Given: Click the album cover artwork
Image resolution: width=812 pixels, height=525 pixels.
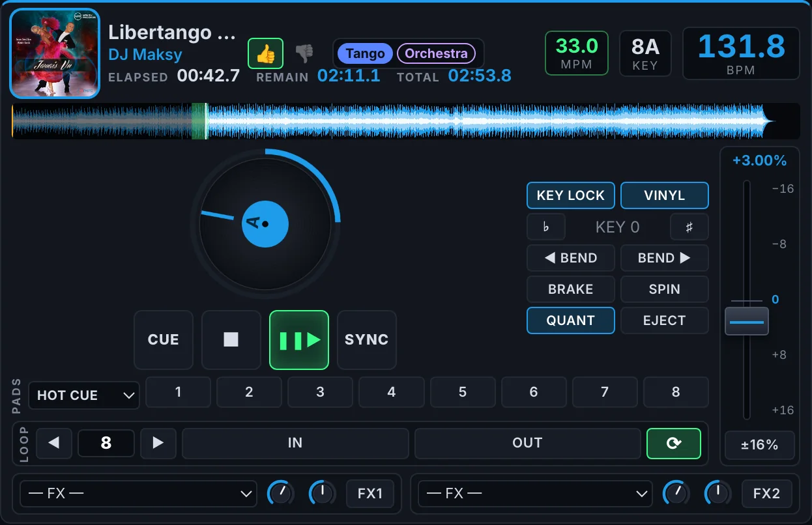Looking at the screenshot, I should (55, 53).
